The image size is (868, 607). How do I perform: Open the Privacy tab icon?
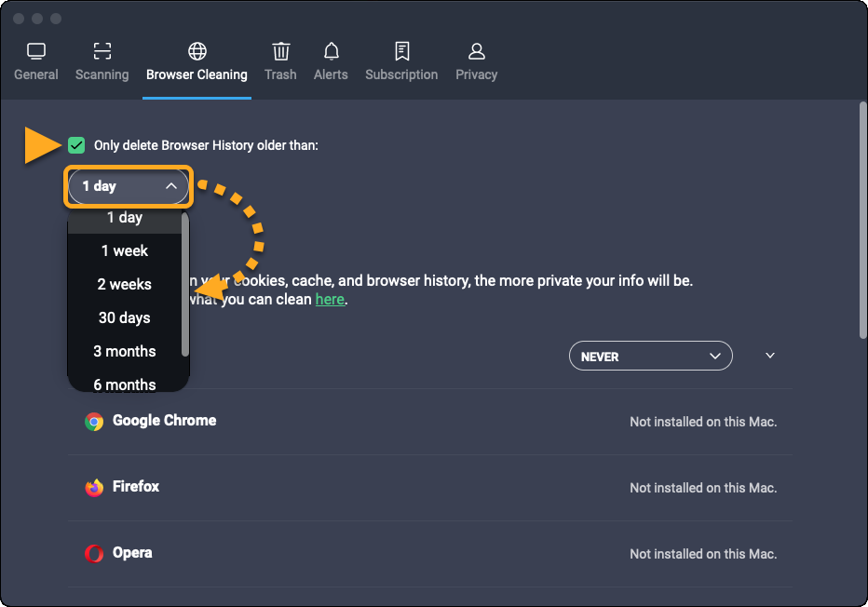(476, 51)
